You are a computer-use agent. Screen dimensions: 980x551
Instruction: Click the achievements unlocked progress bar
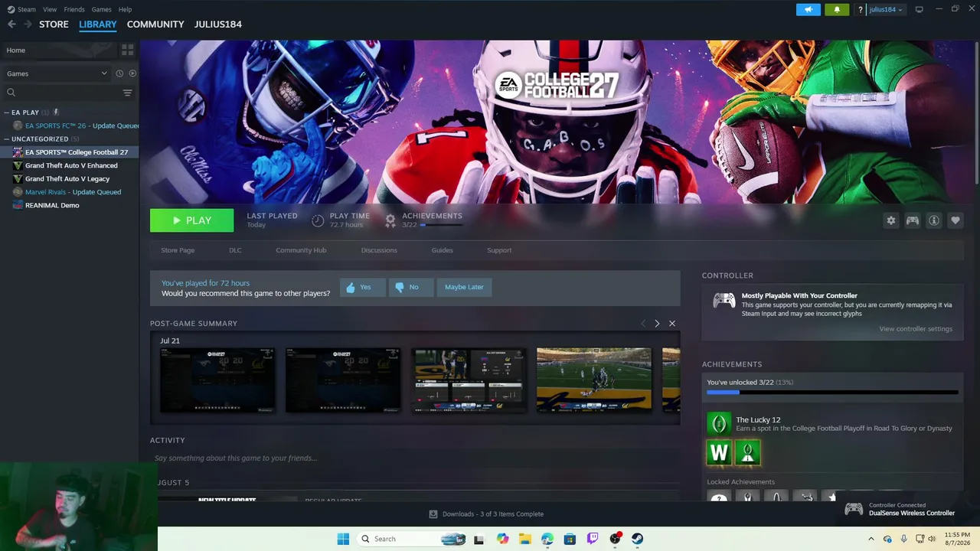point(832,393)
